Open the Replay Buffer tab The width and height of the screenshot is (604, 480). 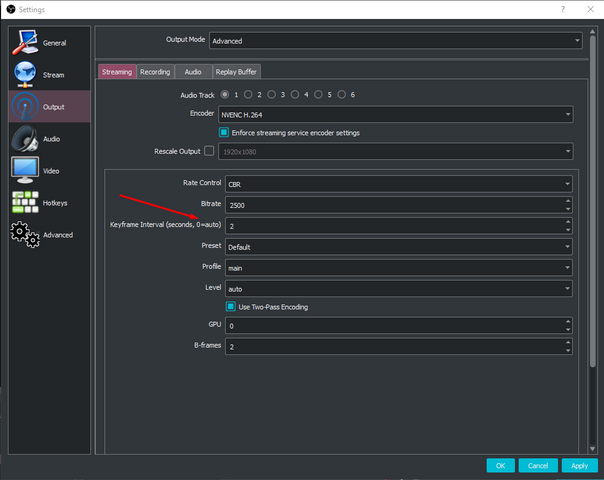tap(234, 72)
